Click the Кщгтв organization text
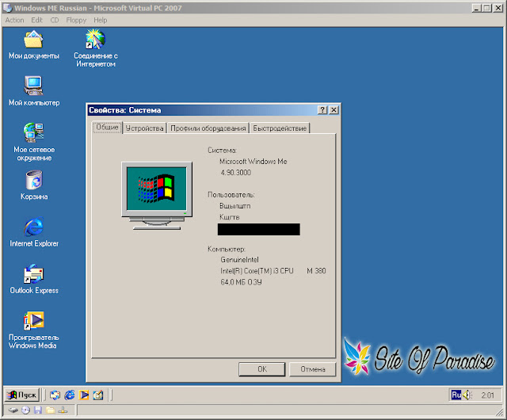The width and height of the screenshot is (507, 420). [230, 217]
